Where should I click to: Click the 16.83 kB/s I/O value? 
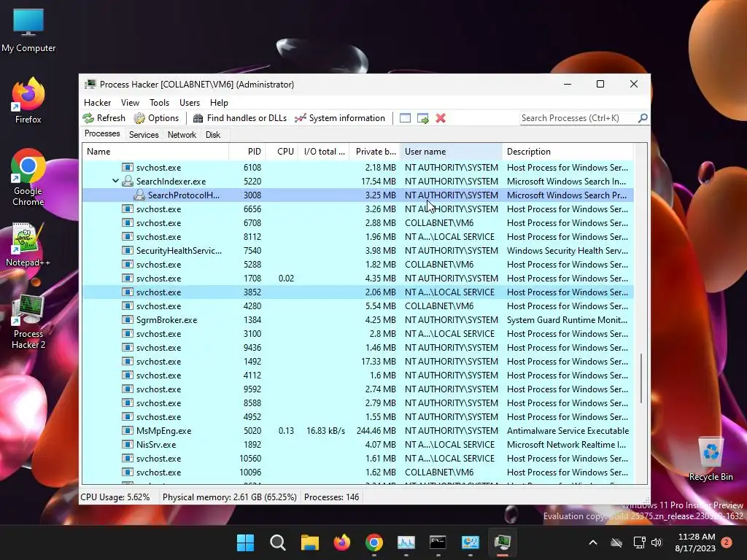point(325,430)
